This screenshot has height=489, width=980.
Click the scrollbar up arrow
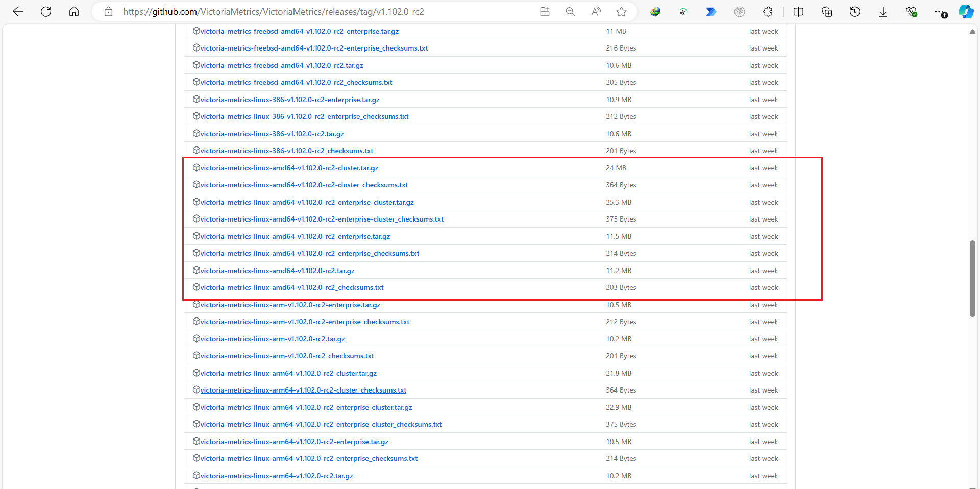point(972,32)
